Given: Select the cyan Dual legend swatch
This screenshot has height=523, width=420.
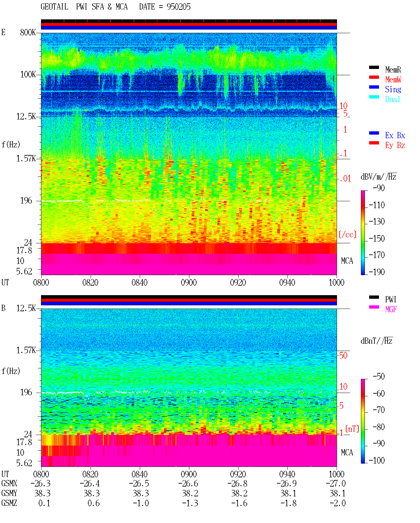Looking at the screenshot, I should click(374, 97).
